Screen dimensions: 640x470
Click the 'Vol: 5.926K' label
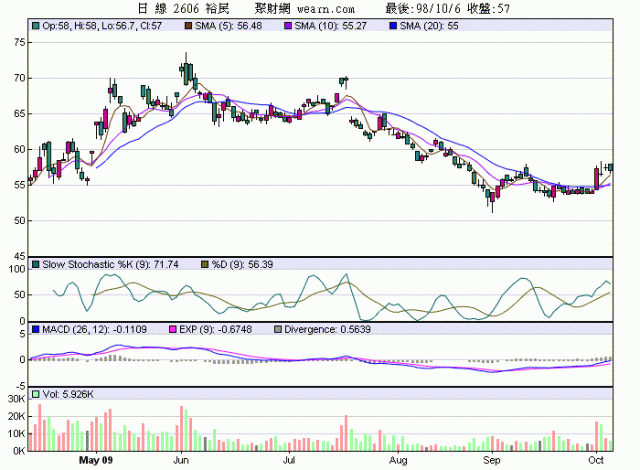click(x=68, y=394)
